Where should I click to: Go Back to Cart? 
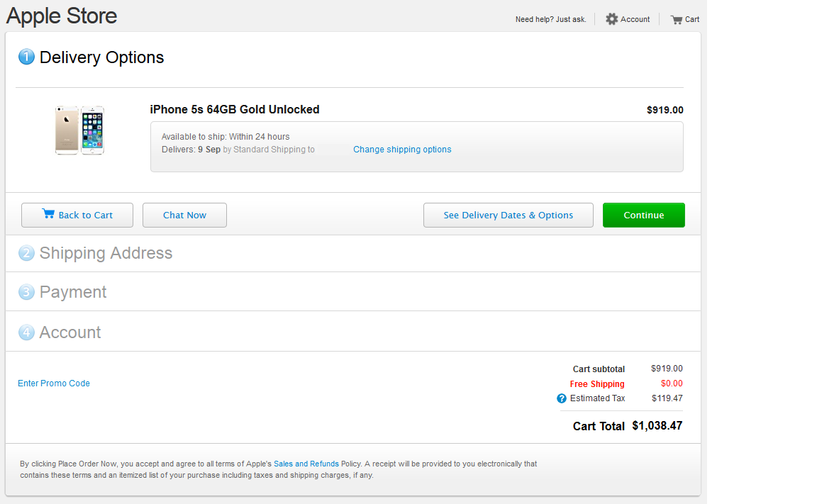click(77, 215)
